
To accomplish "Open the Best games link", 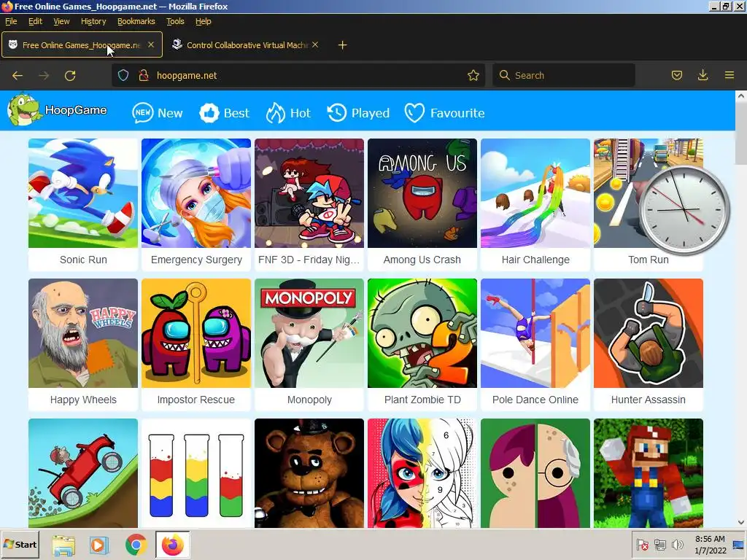I will (x=236, y=113).
